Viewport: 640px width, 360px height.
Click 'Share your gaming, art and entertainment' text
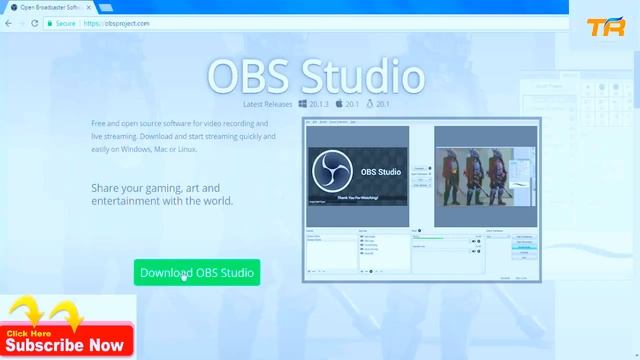(x=162, y=194)
